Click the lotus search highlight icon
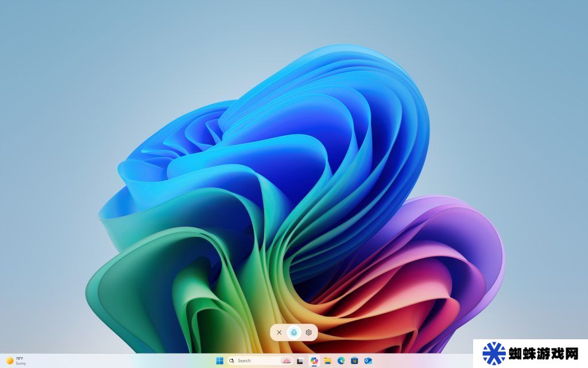 click(287, 361)
